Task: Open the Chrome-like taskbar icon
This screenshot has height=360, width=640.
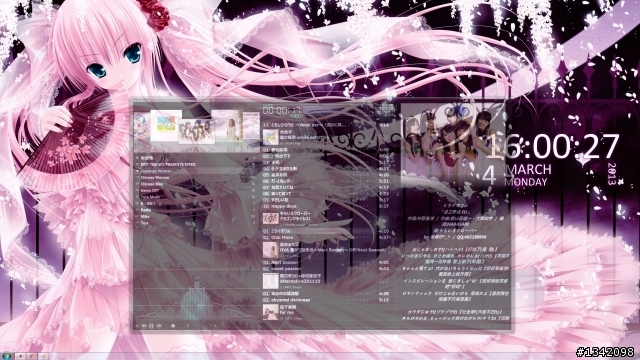Action: click(31, 356)
